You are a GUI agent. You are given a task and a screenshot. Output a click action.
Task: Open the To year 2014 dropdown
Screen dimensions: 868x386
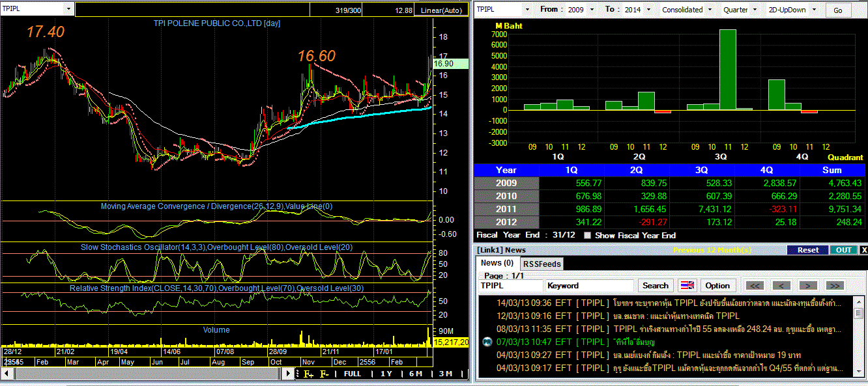(x=648, y=10)
